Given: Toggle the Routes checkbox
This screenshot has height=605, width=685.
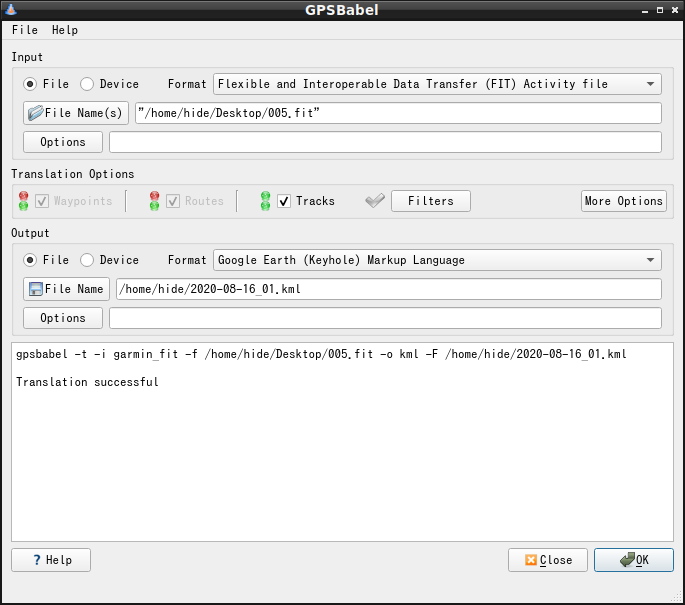Looking at the screenshot, I should tap(173, 201).
